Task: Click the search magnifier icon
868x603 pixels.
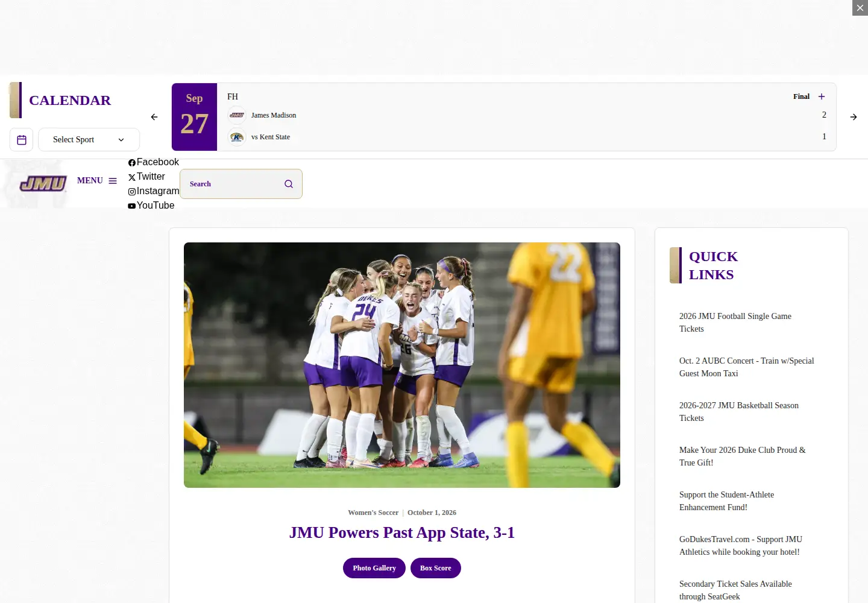Action: pyautogui.click(x=289, y=184)
